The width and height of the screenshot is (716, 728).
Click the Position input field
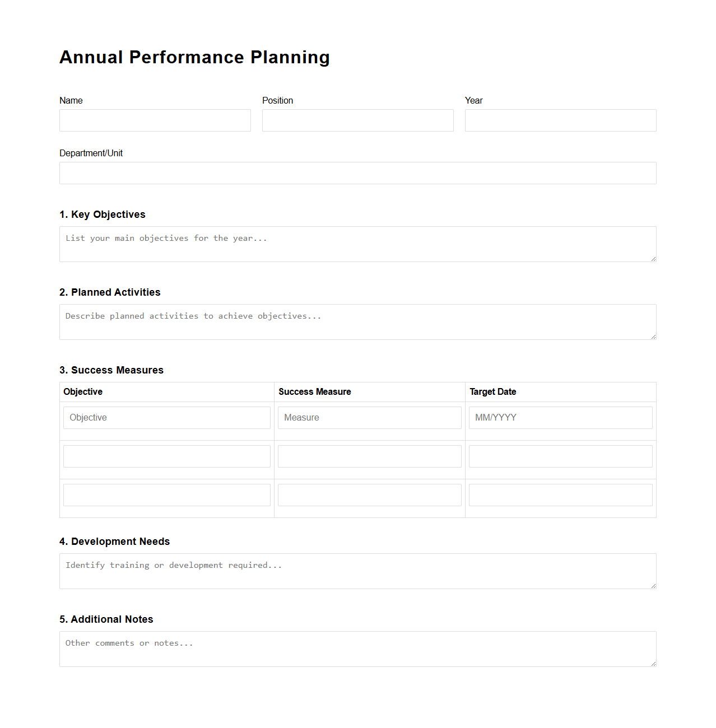357,120
